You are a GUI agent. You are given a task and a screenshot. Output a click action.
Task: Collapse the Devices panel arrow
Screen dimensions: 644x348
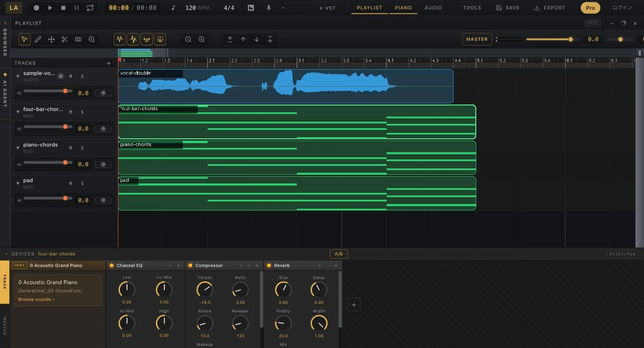click(x=6, y=254)
